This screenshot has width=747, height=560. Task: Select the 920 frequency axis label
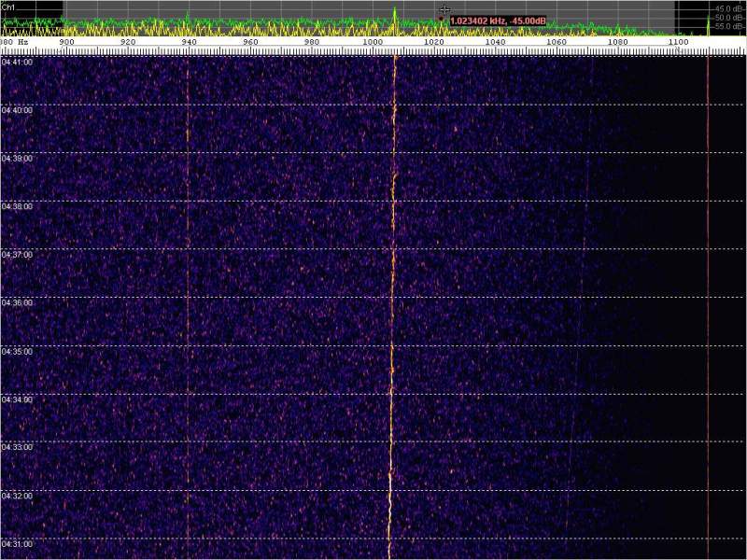coord(128,42)
